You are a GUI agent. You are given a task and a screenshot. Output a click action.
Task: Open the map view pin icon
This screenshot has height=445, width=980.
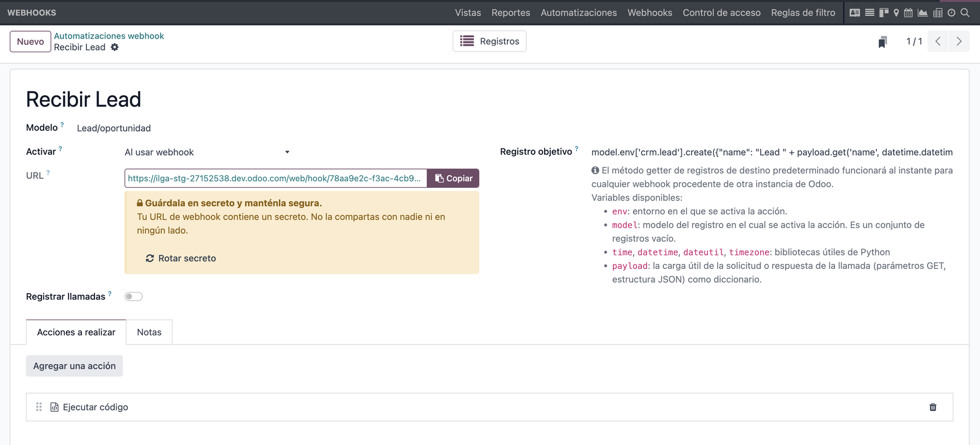click(x=896, y=13)
